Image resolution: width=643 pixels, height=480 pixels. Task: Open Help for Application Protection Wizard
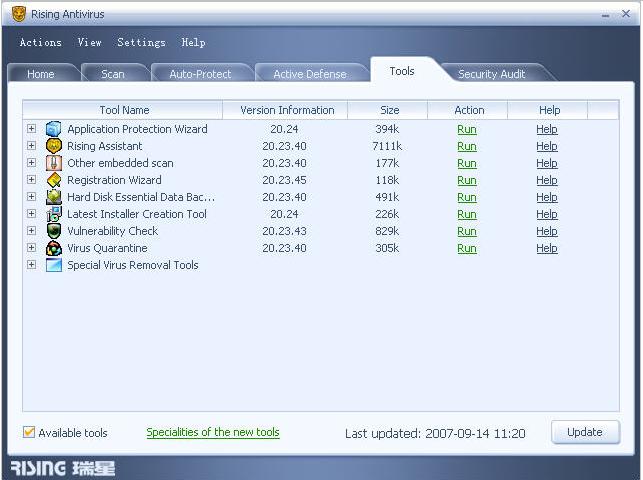pos(547,129)
